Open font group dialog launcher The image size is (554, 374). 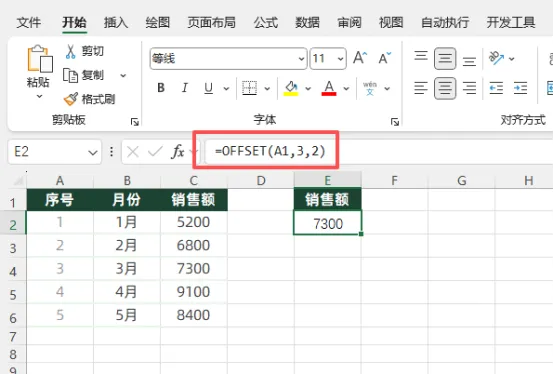pyautogui.click(x=395, y=122)
